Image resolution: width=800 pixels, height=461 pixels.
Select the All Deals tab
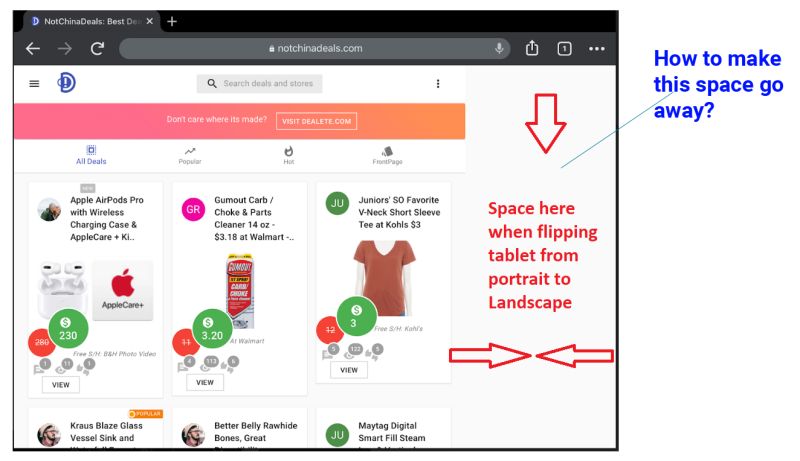91,155
